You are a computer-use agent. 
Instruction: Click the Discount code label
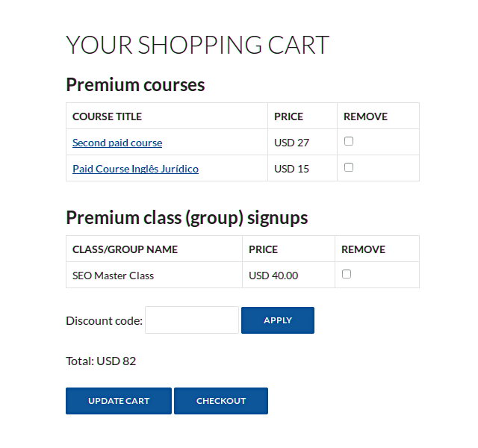[105, 320]
